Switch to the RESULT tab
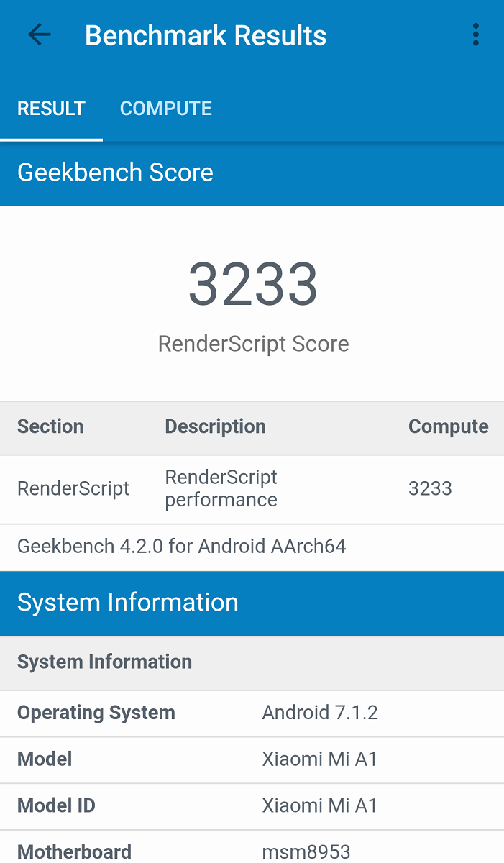 point(51,109)
